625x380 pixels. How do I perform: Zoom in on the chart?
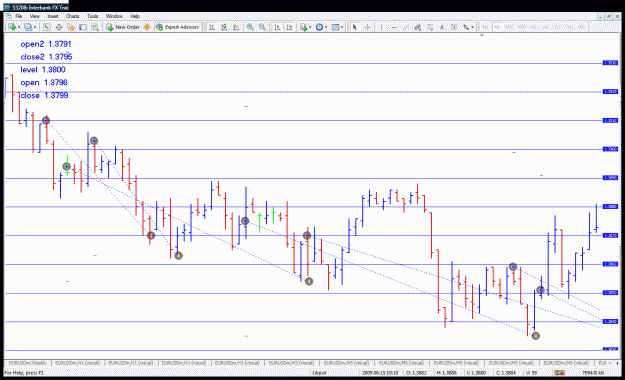pos(250,27)
